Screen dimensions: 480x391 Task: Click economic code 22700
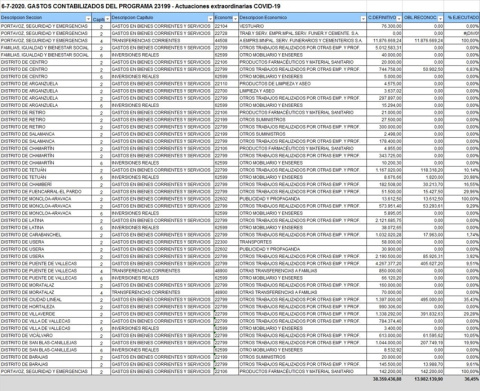click(x=226, y=91)
